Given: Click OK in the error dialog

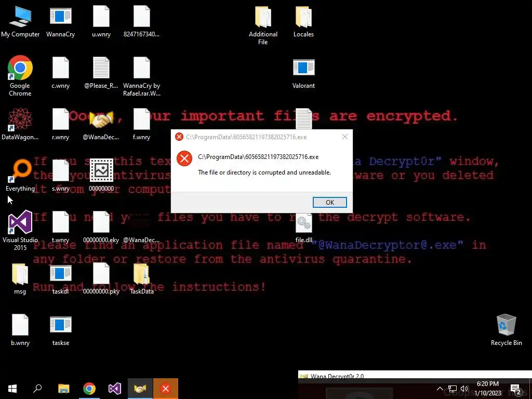Looking at the screenshot, I should [329, 202].
